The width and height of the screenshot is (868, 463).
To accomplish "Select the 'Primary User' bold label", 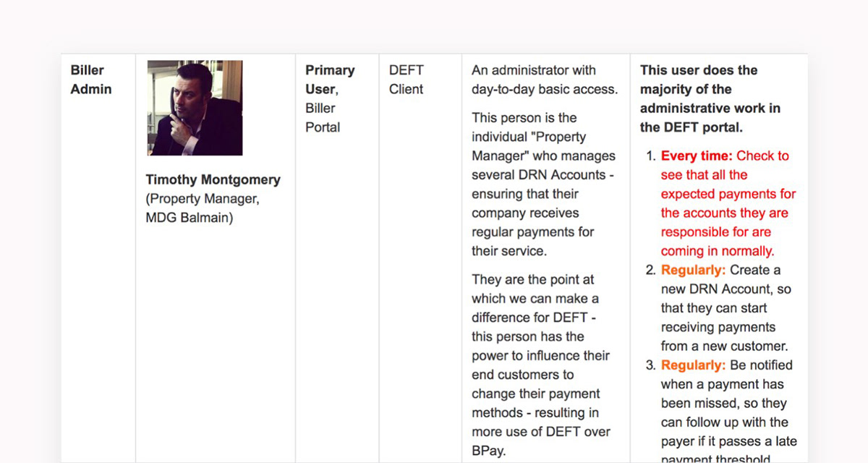I will coord(330,80).
